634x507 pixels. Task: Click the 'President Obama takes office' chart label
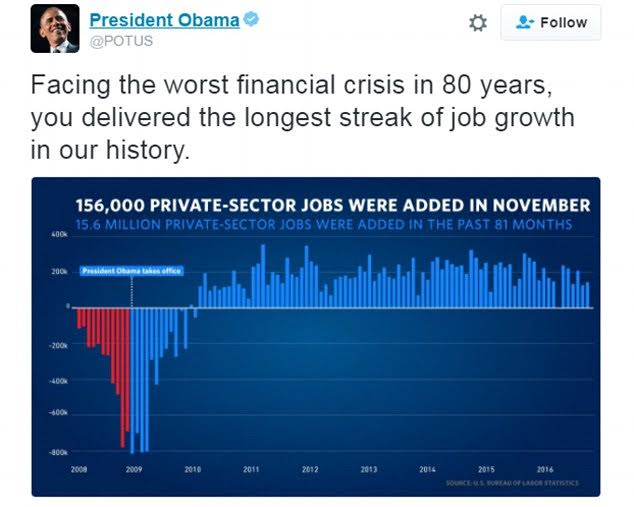coord(125,271)
